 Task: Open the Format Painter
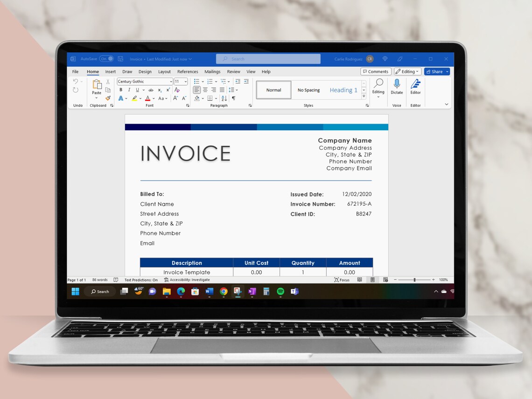[x=107, y=98]
